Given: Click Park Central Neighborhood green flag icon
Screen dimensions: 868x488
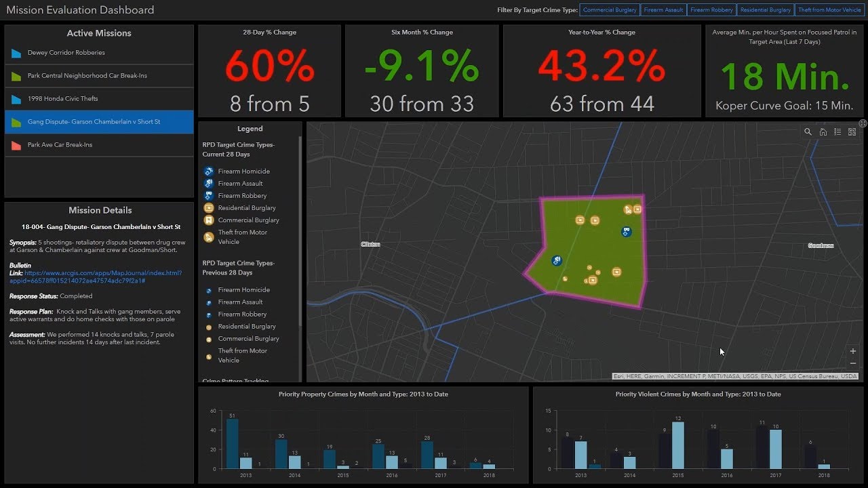Looking at the screenshot, I should [x=16, y=76].
